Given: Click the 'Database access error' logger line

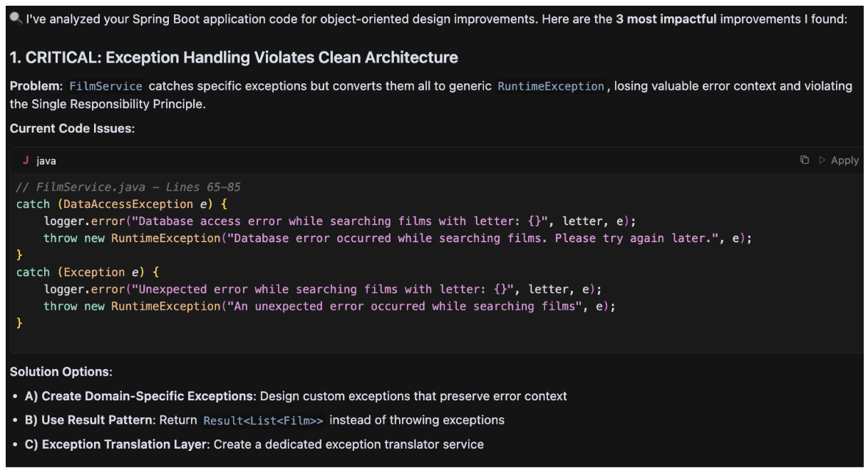Looking at the screenshot, I should tap(339, 222).
